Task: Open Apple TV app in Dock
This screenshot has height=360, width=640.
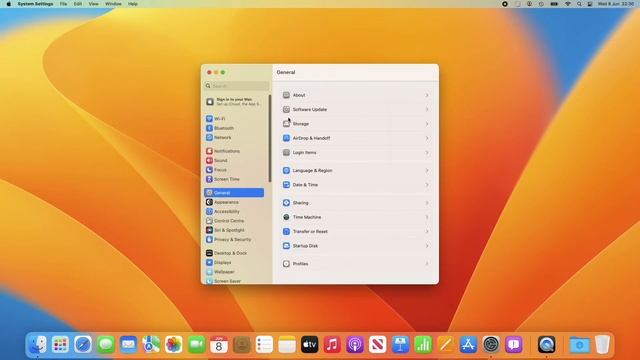Action: (310, 344)
